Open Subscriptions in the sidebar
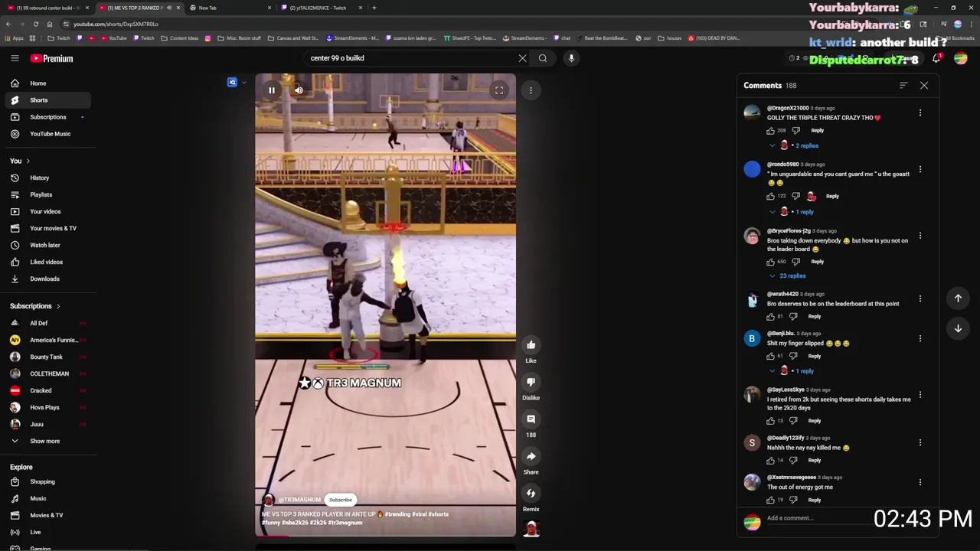This screenshot has width=980, height=551. pos(46,117)
